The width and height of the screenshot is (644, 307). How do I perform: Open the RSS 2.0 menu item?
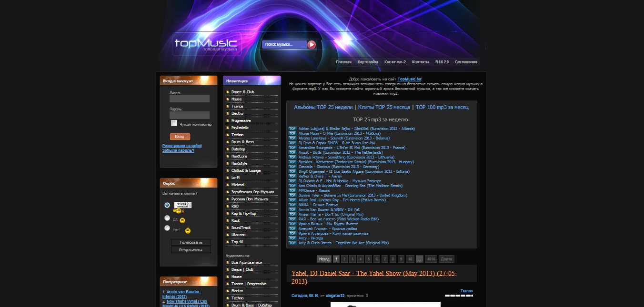(442, 62)
